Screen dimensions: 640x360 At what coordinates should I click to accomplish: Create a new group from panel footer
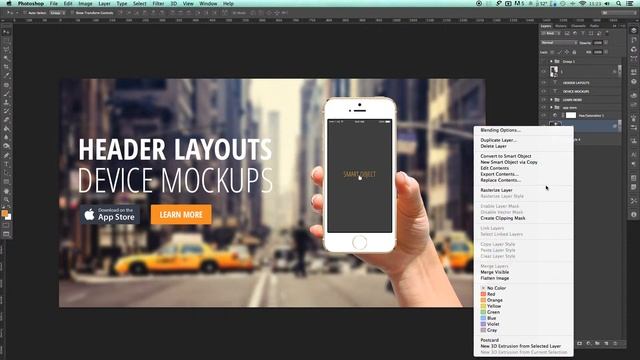point(597,344)
